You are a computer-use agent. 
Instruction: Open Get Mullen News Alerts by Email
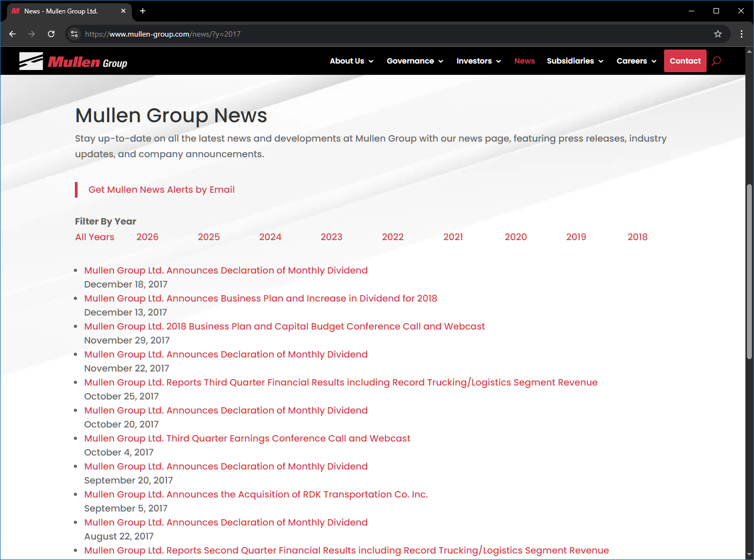tap(162, 190)
